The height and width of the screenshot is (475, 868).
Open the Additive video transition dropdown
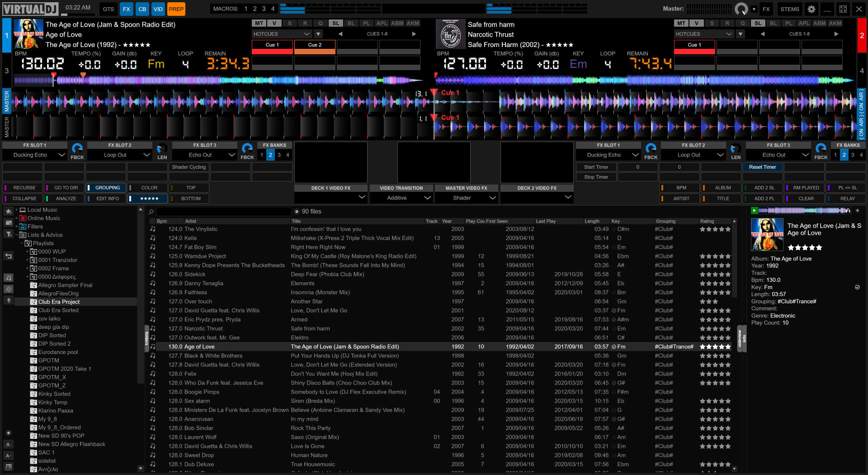point(401,198)
